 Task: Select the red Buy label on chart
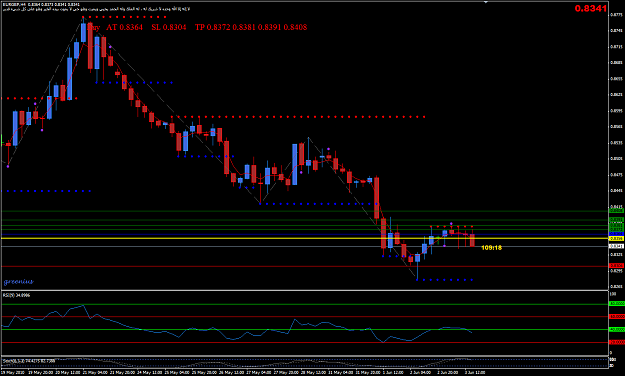94,27
